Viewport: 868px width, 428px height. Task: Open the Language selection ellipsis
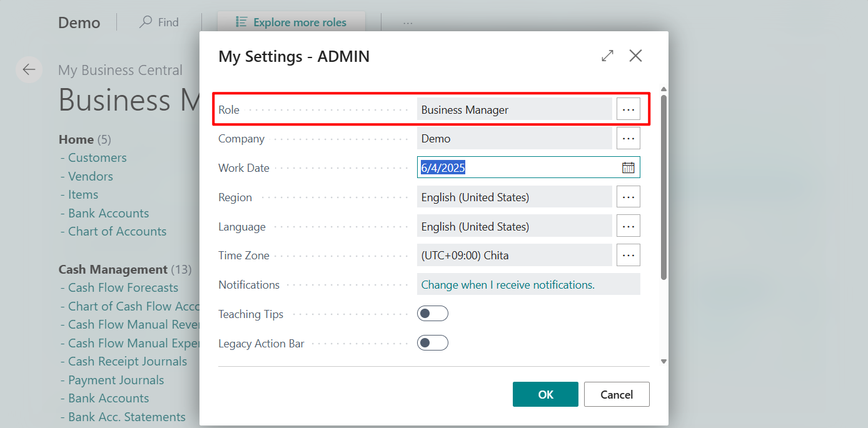[x=628, y=226]
